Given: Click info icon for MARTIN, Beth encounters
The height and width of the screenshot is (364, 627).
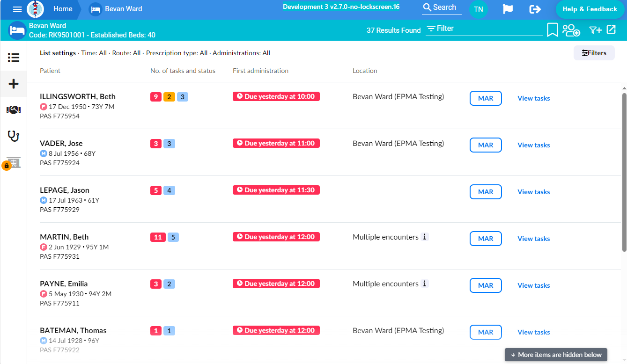Looking at the screenshot, I should [x=424, y=237].
